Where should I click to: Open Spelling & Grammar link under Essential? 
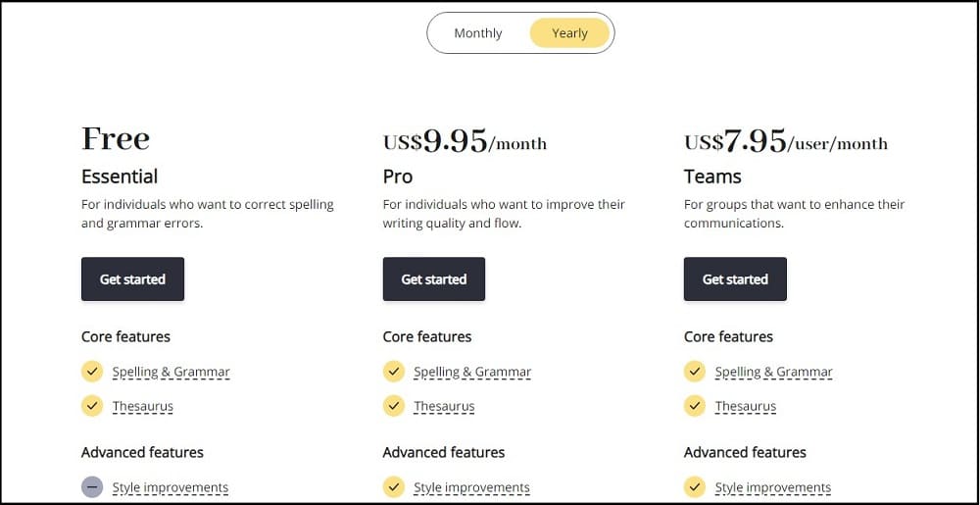(171, 372)
